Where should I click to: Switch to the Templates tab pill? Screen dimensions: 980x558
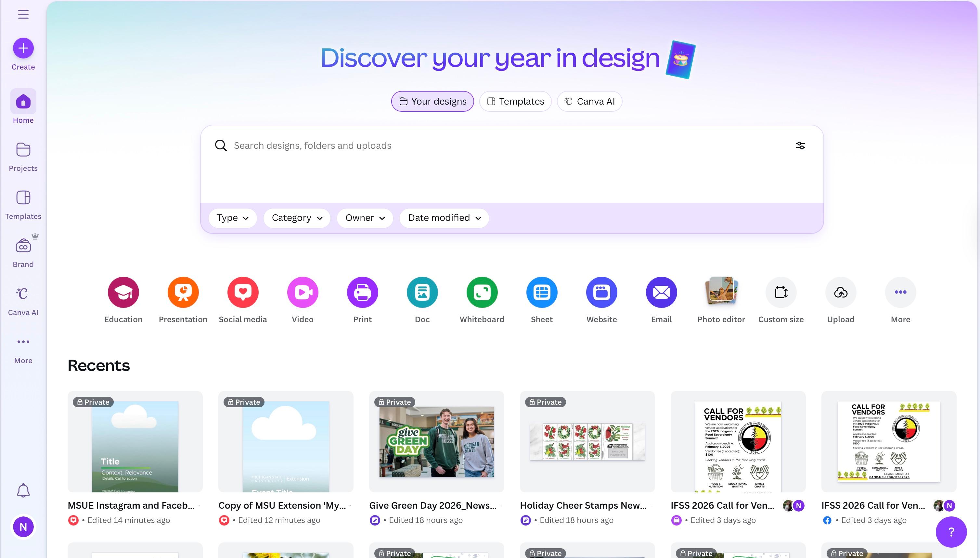(x=515, y=102)
